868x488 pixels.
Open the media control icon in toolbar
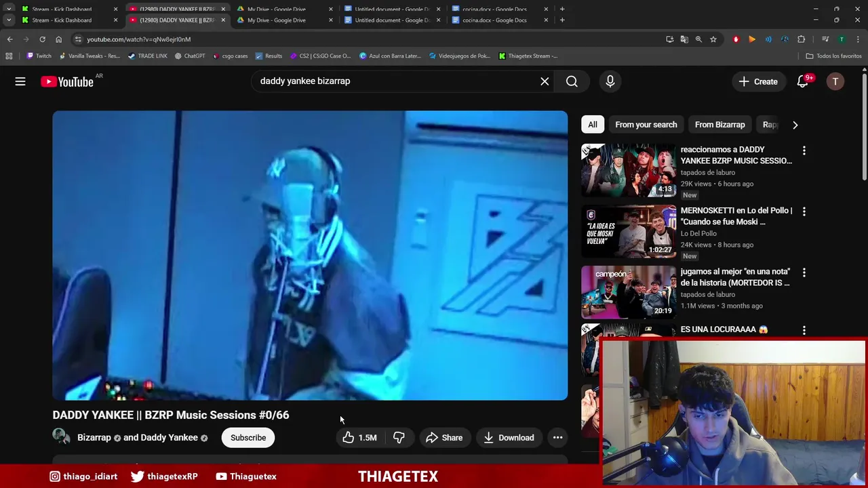tap(825, 39)
